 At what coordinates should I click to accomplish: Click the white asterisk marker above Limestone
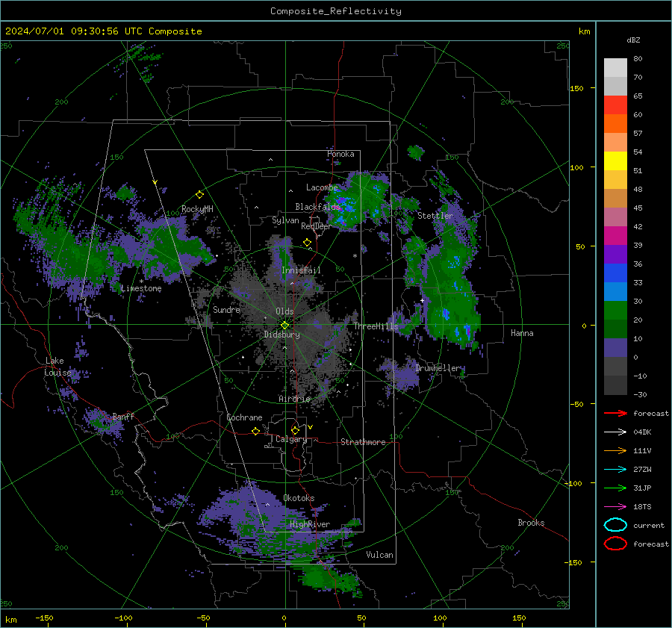pos(141,282)
